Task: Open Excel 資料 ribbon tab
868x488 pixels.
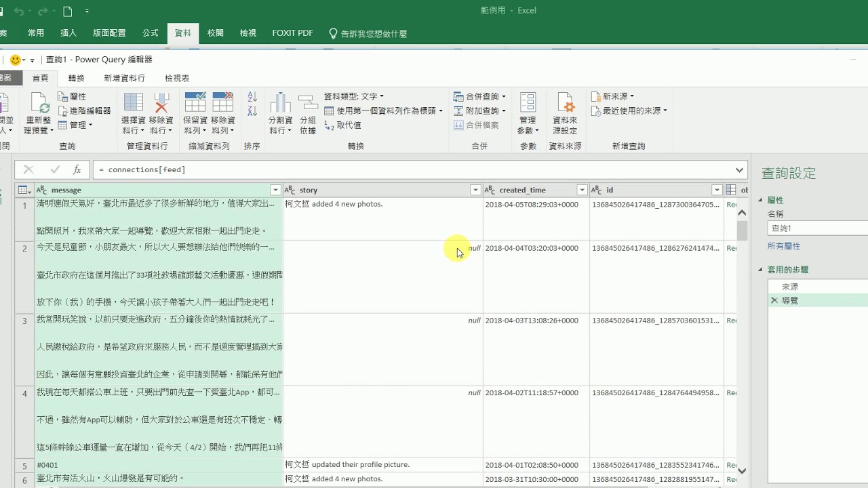Action: [x=183, y=33]
